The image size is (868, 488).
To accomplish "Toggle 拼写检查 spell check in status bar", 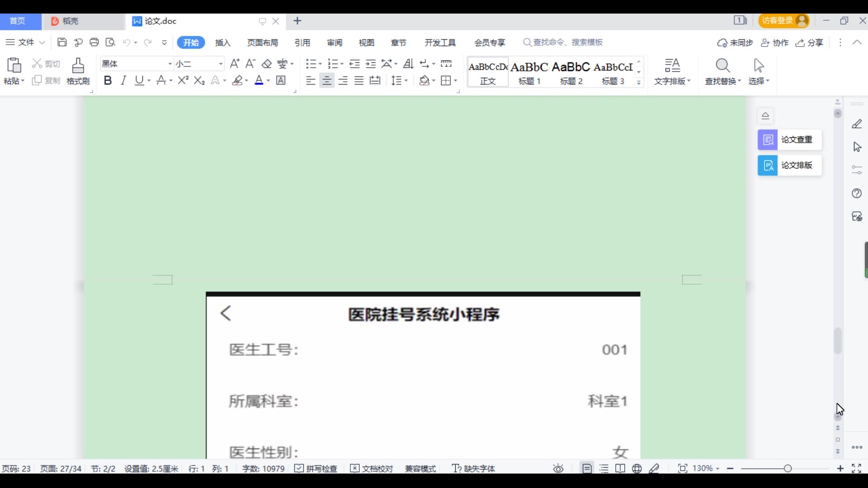I will pos(316,469).
